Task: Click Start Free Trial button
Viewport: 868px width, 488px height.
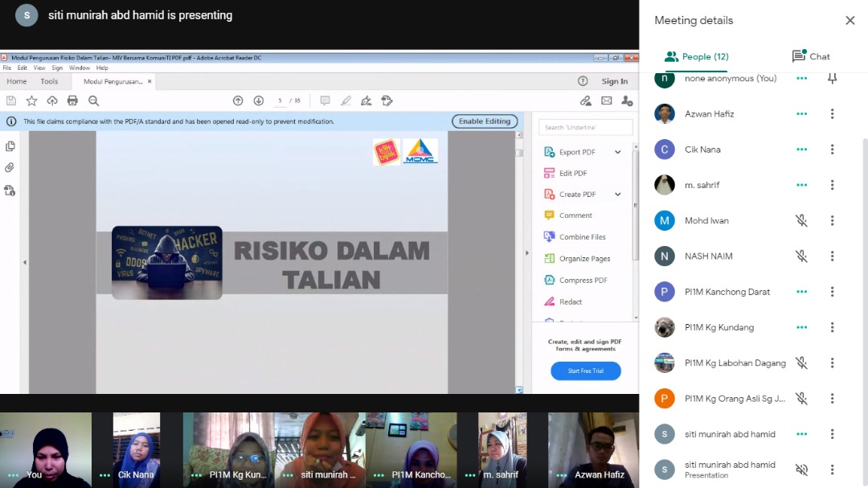Action: coord(585,371)
